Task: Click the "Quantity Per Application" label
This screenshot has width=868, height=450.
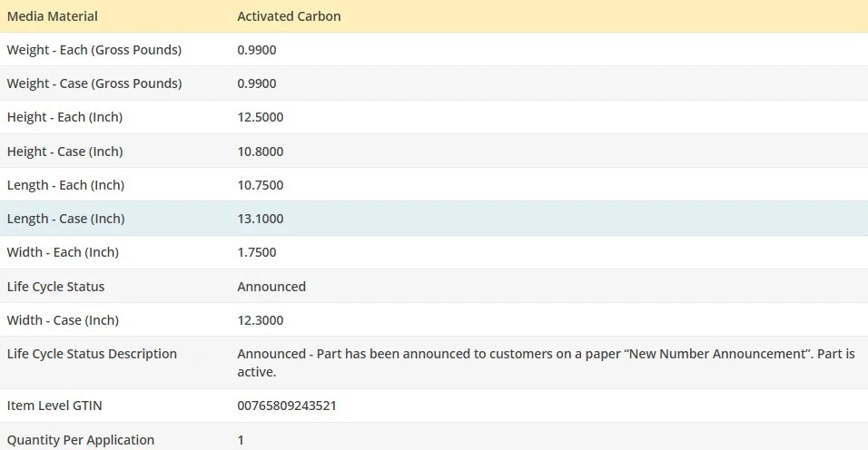Action: point(81,440)
